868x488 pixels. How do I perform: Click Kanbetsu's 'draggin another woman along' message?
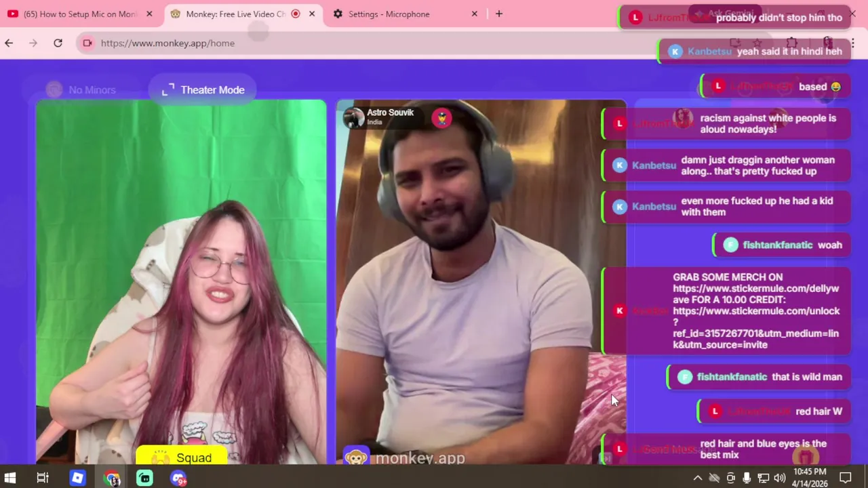758,165
